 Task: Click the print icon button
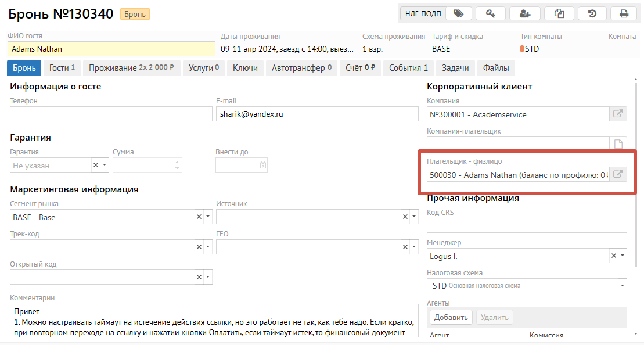pyautogui.click(x=624, y=13)
